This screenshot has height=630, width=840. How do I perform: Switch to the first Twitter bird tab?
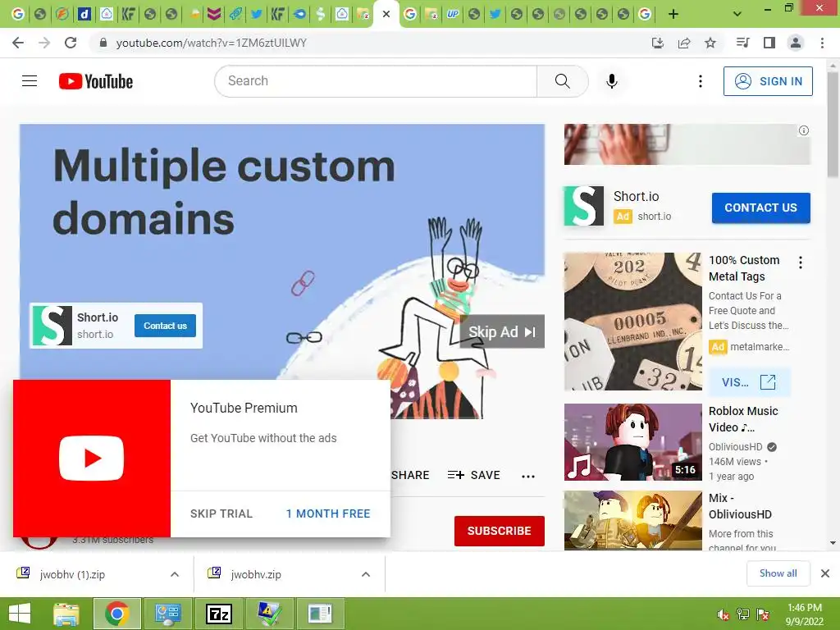pos(257,14)
